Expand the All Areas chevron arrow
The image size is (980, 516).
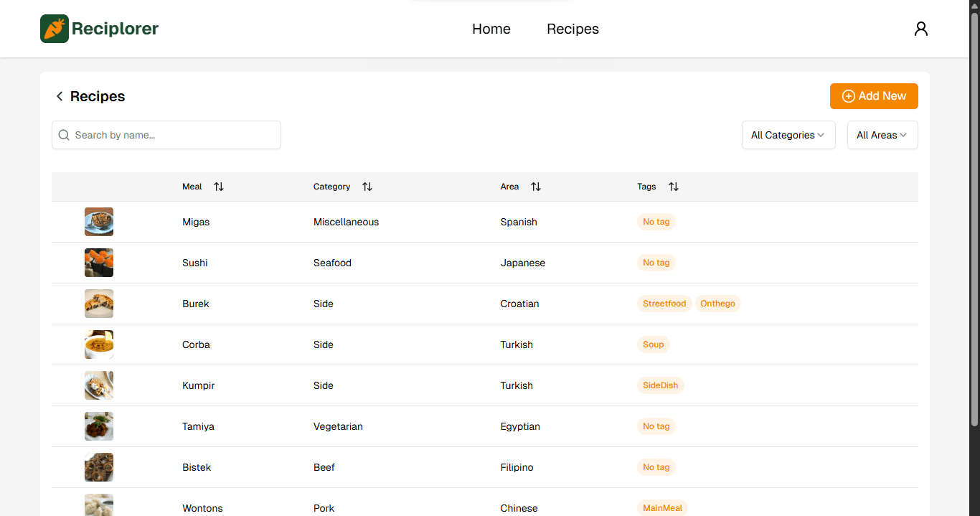tap(904, 135)
